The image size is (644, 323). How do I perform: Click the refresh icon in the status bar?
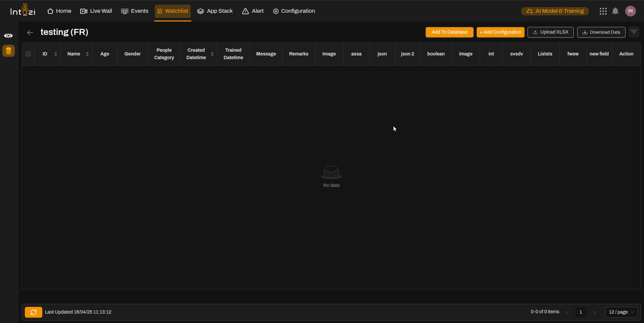pos(33,312)
